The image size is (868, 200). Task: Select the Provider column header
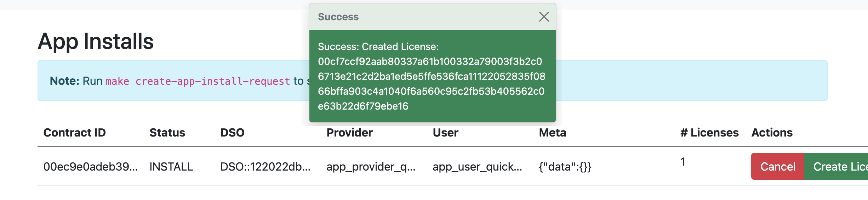pyautogui.click(x=349, y=133)
